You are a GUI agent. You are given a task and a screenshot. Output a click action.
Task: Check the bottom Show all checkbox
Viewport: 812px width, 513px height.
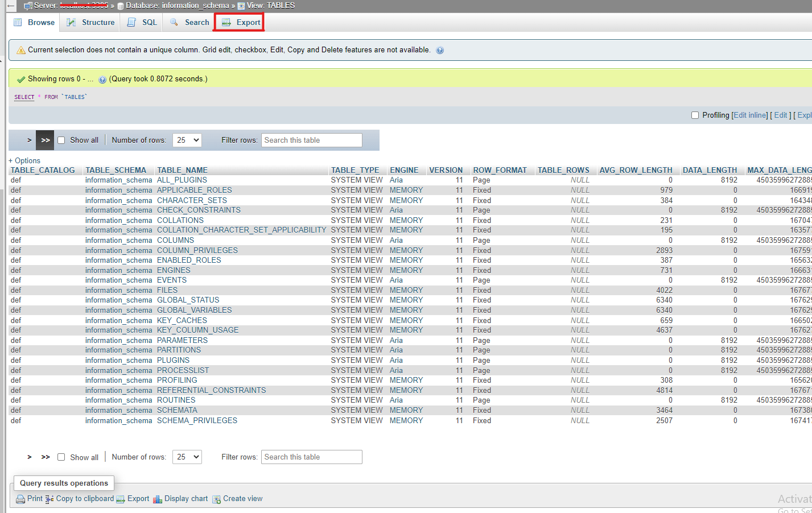click(61, 457)
